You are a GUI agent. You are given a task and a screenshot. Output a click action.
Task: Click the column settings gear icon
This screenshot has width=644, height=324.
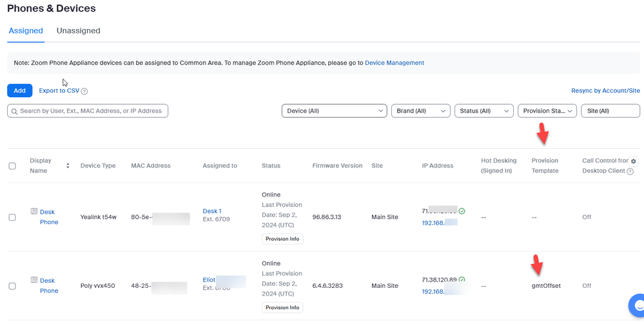click(634, 161)
